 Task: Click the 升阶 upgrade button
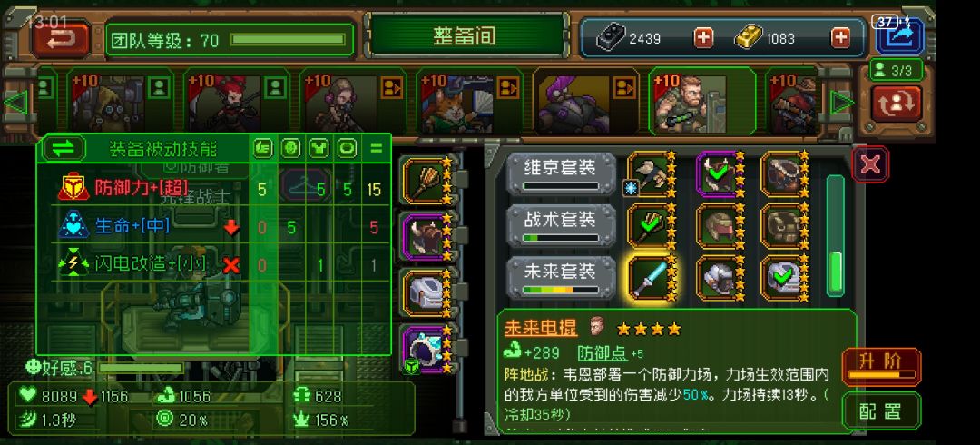pyautogui.click(x=881, y=367)
